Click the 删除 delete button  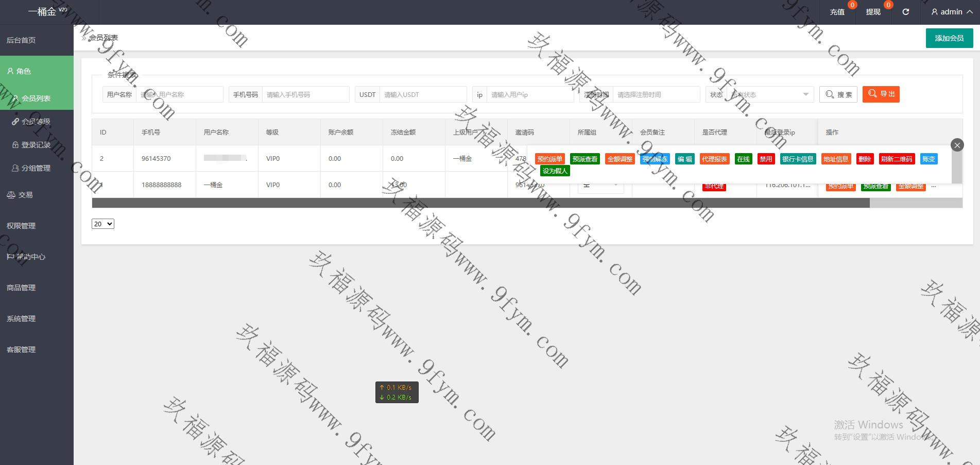(x=865, y=159)
